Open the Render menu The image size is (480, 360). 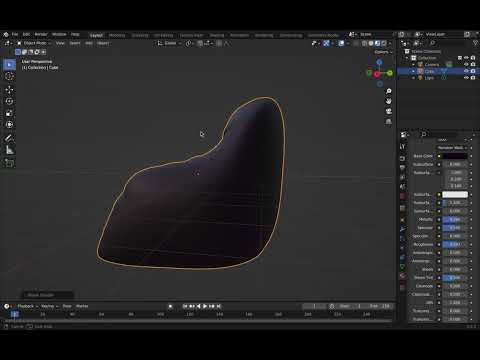point(41,34)
